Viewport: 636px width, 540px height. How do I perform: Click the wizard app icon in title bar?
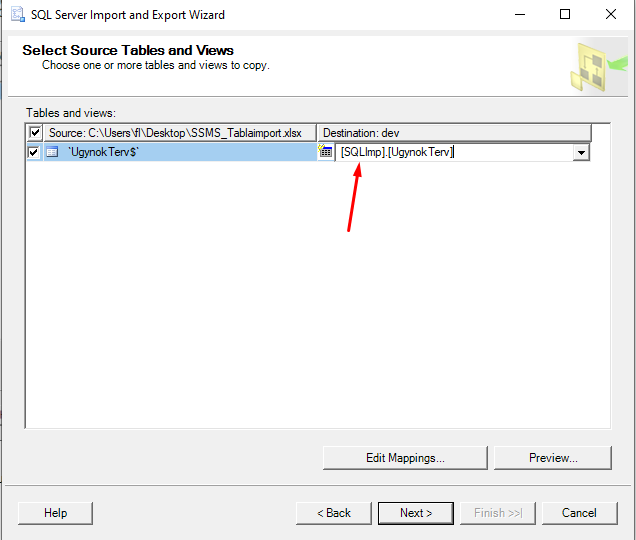17,14
